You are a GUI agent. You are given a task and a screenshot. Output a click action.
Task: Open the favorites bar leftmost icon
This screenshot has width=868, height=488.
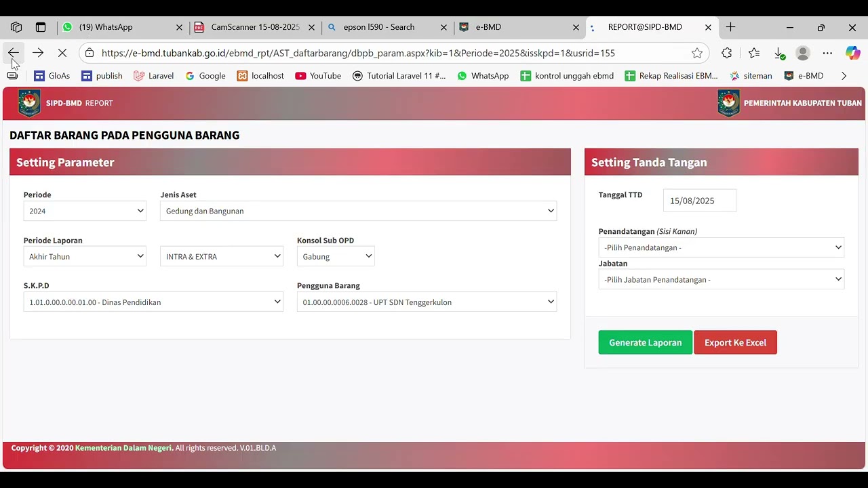tap(12, 76)
